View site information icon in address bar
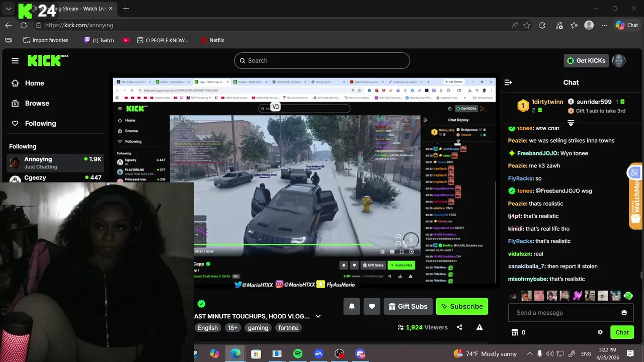This screenshot has height=362, width=644. pos(38,25)
